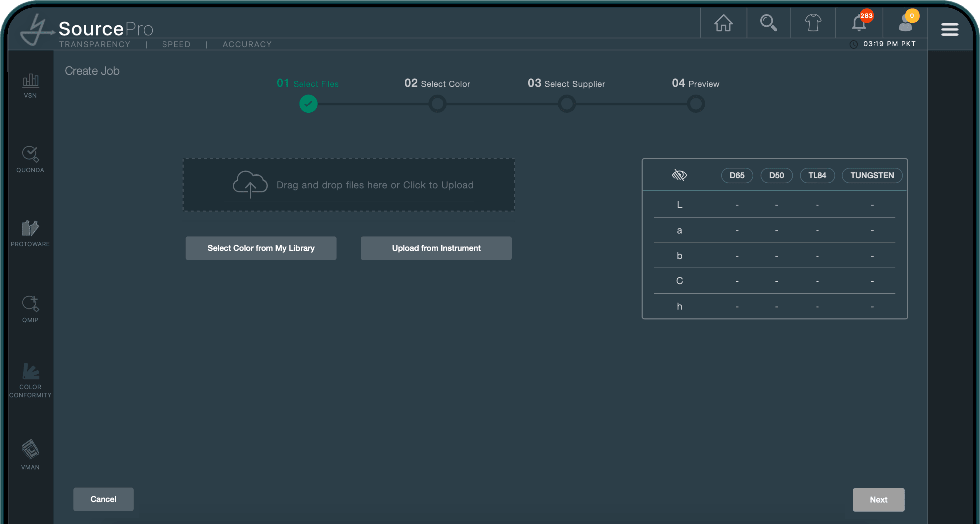Click the b row label
Image resolution: width=980 pixels, height=524 pixels.
pyautogui.click(x=679, y=256)
